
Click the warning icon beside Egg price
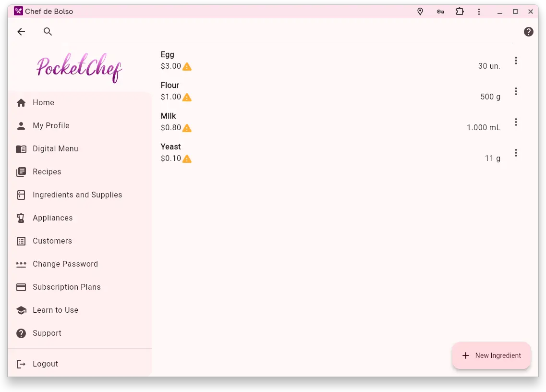point(187,67)
